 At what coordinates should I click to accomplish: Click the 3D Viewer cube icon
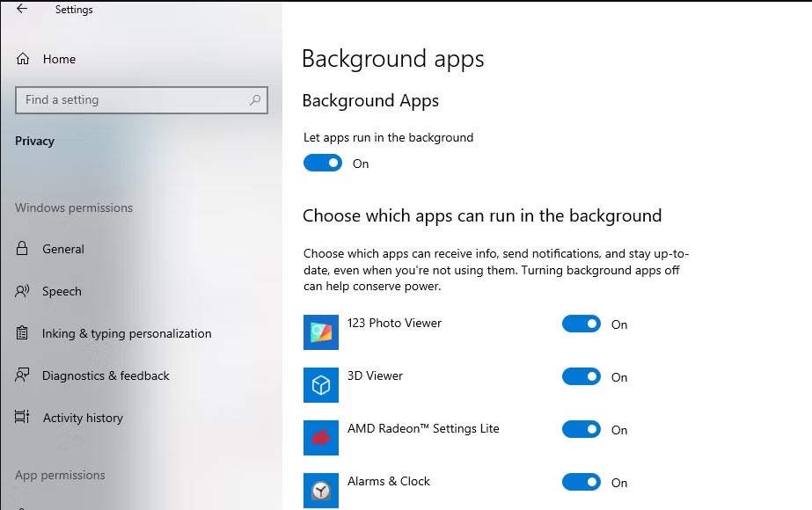click(320, 385)
